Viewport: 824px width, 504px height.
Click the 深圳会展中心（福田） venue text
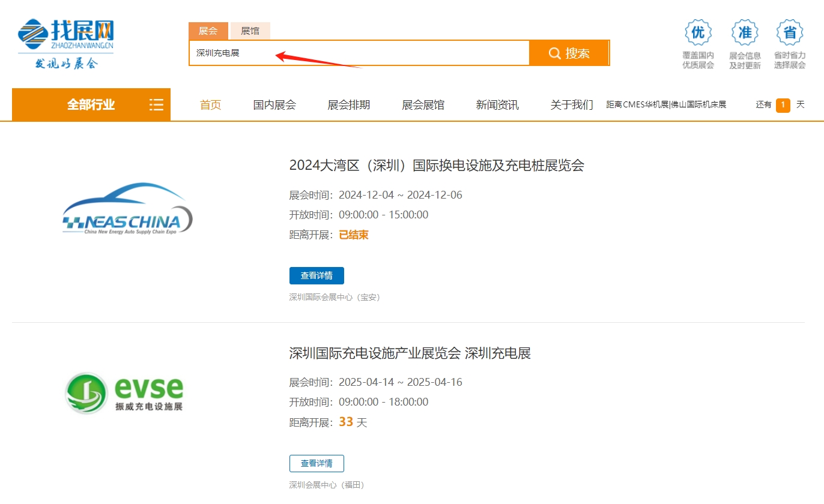(x=327, y=485)
